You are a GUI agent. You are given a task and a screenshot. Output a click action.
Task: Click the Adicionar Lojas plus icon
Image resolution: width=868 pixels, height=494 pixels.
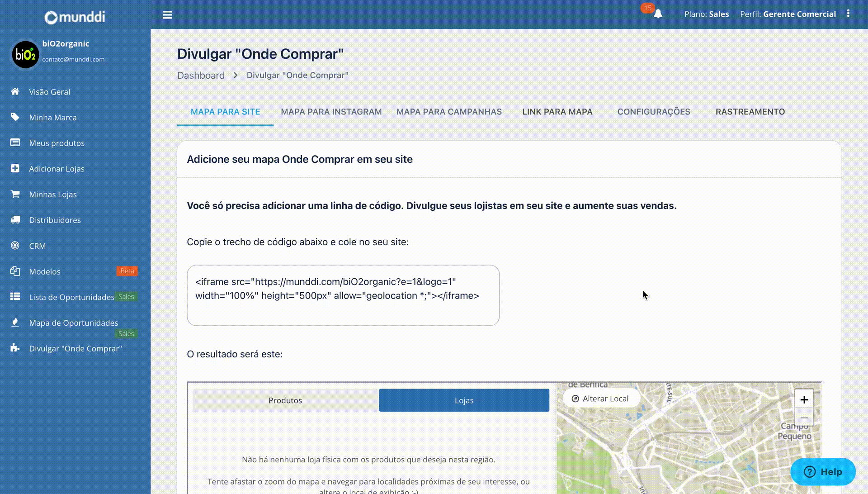click(15, 168)
